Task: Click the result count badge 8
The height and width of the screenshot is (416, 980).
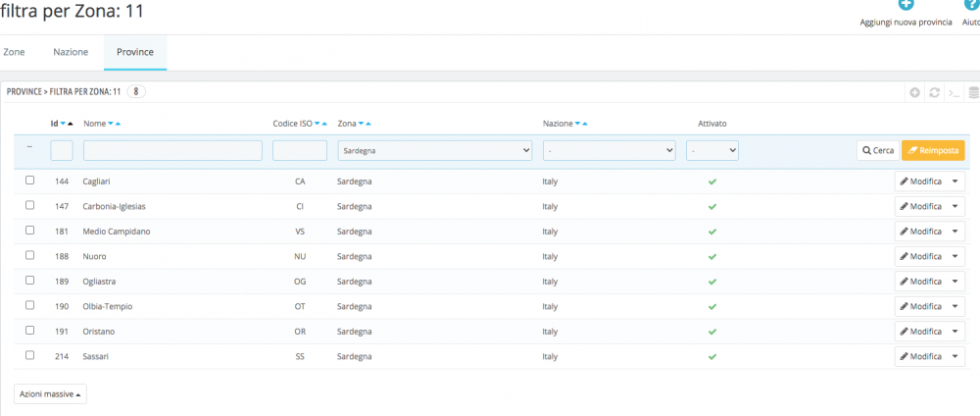Action: coord(136,92)
